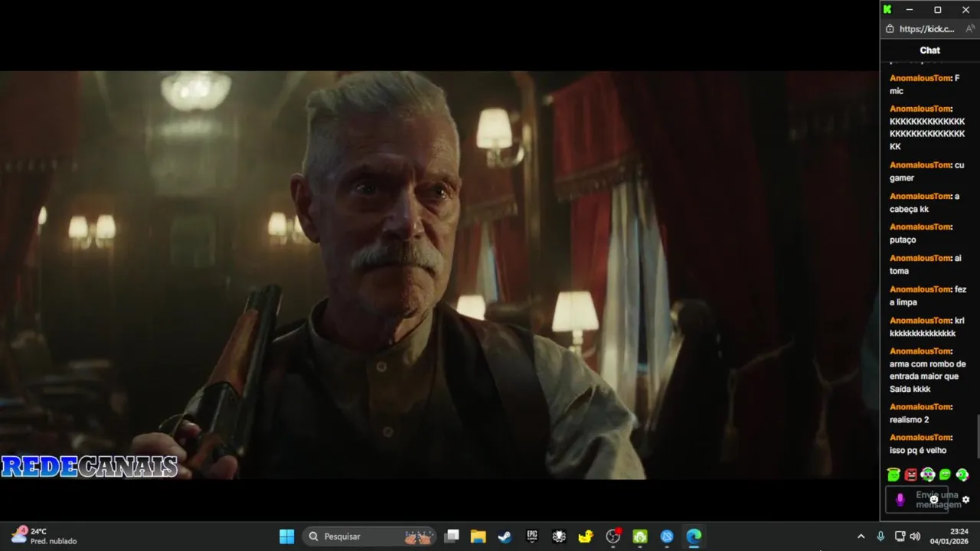Open the yellow duck app on the taskbar

pos(586,536)
